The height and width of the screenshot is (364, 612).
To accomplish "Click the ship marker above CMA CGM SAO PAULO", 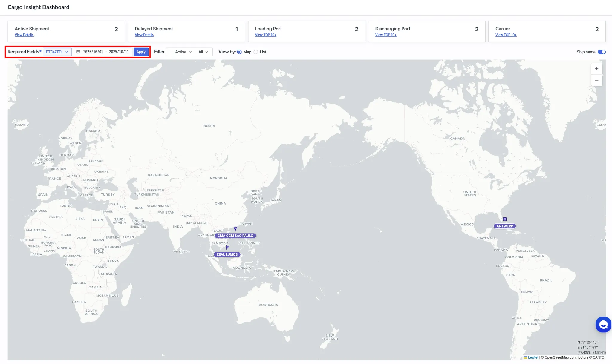I will (235, 229).
